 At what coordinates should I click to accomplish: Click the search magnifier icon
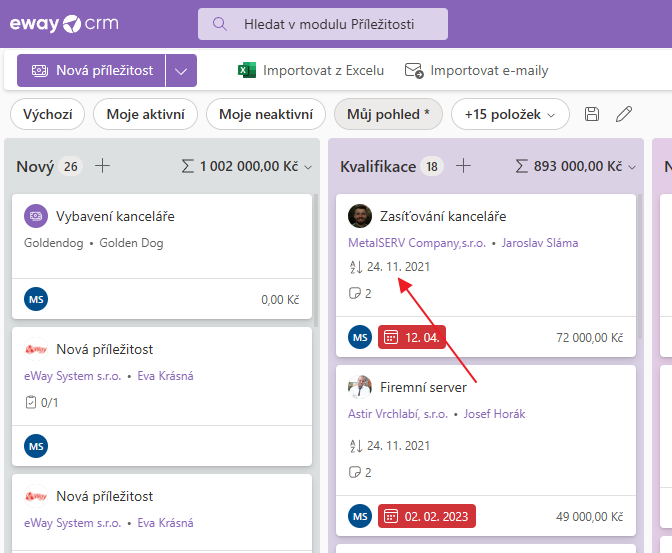click(x=220, y=24)
